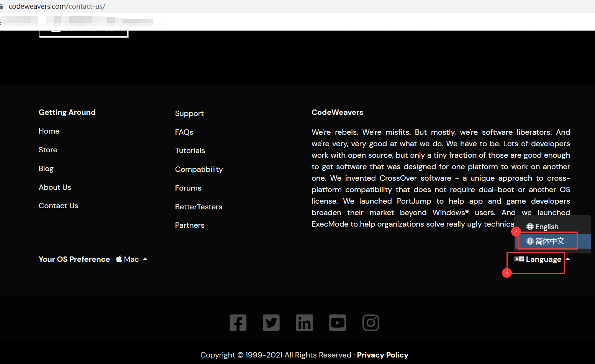Open the Instagram social icon
The height and width of the screenshot is (364, 595).
click(x=370, y=323)
